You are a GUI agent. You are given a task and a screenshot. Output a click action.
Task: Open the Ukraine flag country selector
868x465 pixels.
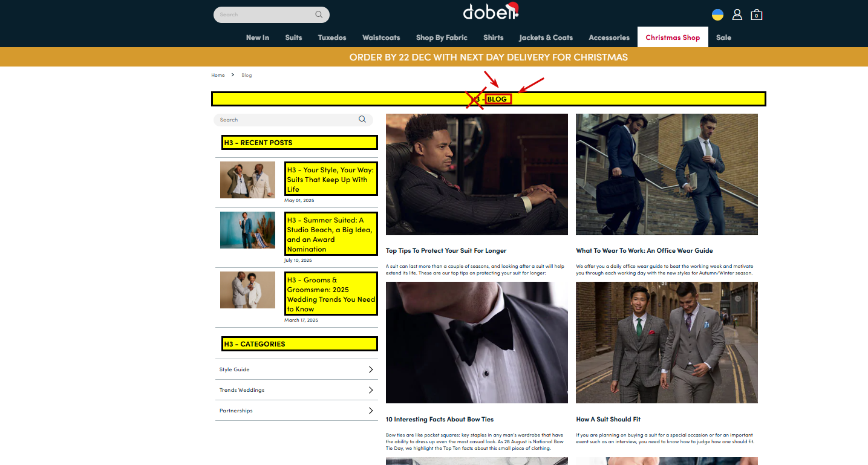click(717, 15)
